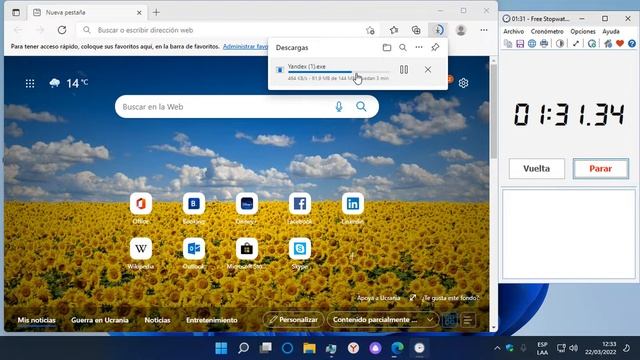Pause the Yandex (1).exe download
The width and height of the screenshot is (640, 360).
[404, 70]
